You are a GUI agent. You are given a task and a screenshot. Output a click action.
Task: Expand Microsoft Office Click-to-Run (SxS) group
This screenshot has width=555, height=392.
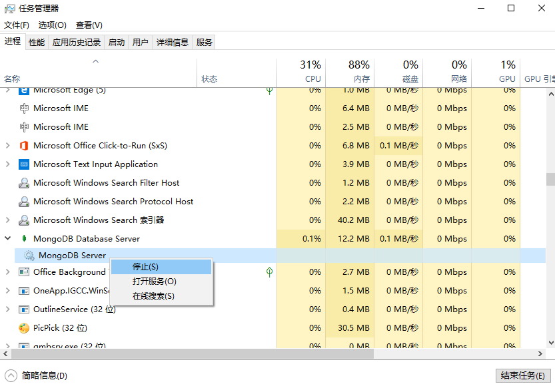tap(7, 146)
